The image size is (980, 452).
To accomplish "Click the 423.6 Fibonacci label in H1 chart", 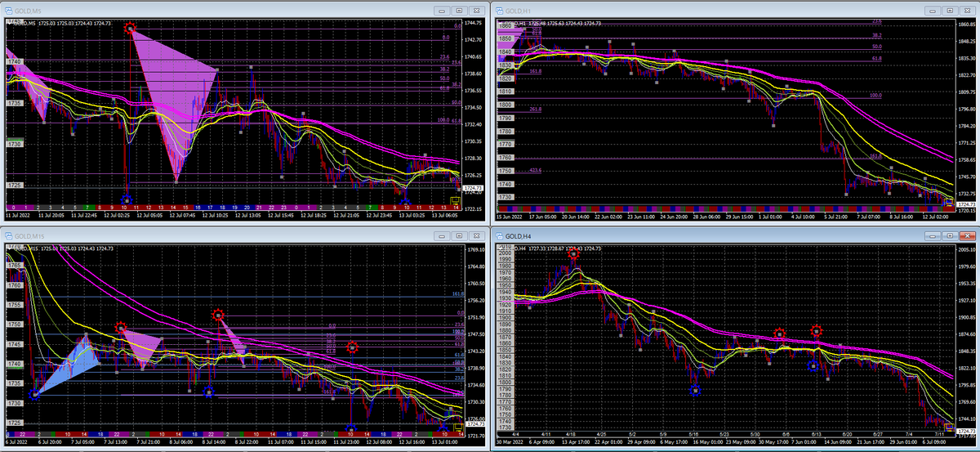I will pos(536,170).
